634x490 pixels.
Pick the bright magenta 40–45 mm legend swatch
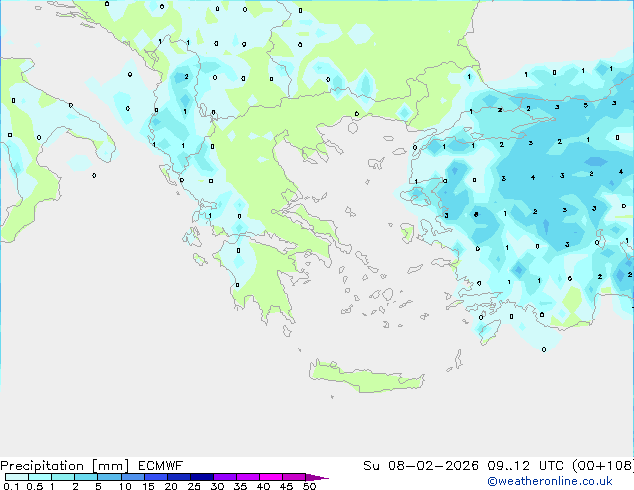(271, 477)
